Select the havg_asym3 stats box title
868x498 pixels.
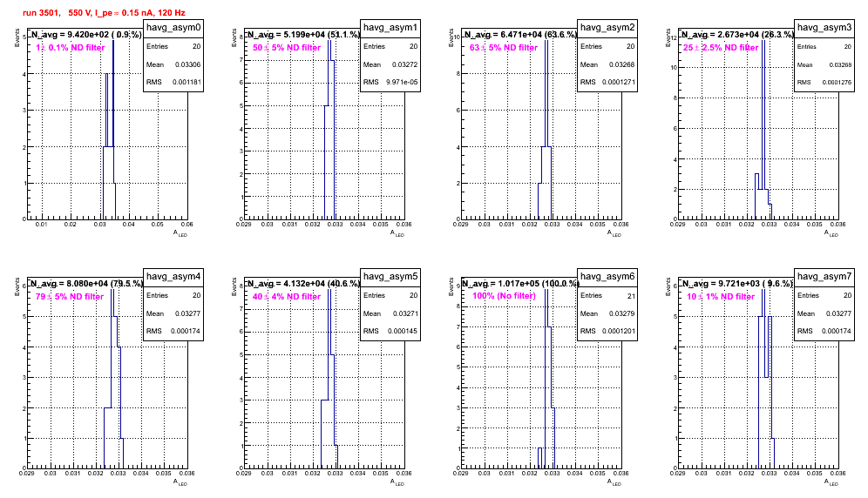coord(824,27)
